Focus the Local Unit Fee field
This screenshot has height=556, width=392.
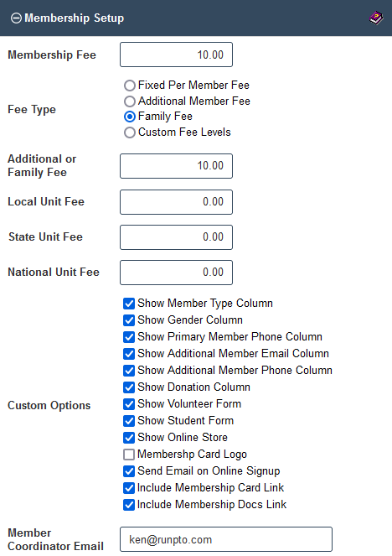[176, 202]
